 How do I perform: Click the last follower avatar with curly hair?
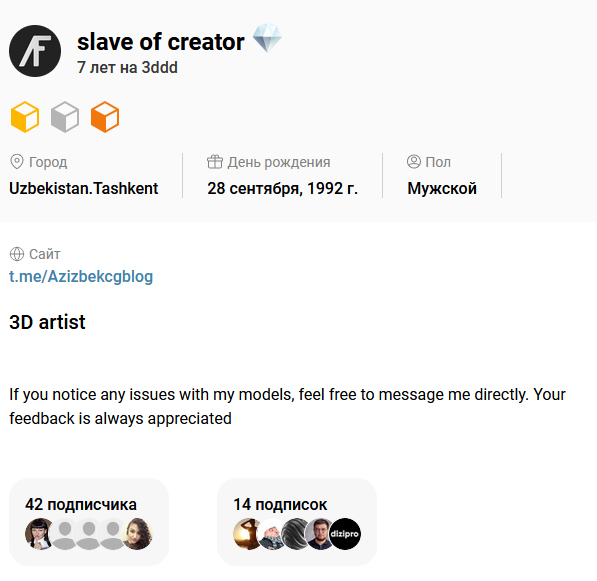pyautogui.click(x=137, y=534)
